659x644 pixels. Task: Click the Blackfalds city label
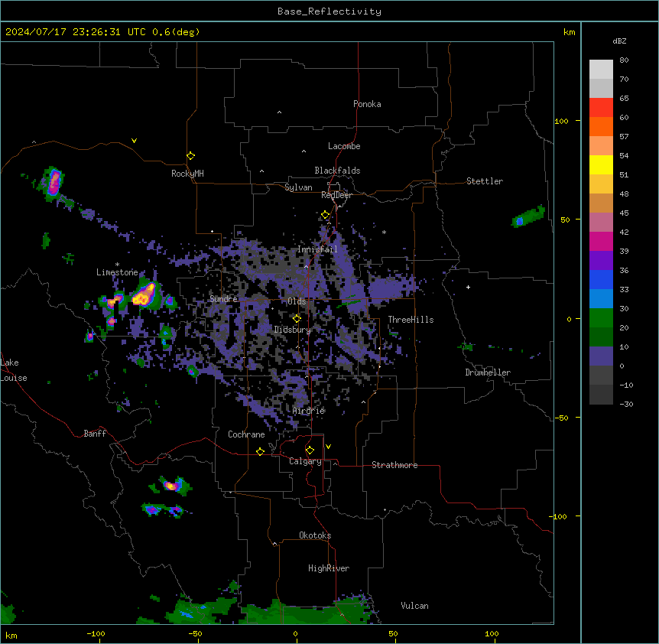click(337, 171)
